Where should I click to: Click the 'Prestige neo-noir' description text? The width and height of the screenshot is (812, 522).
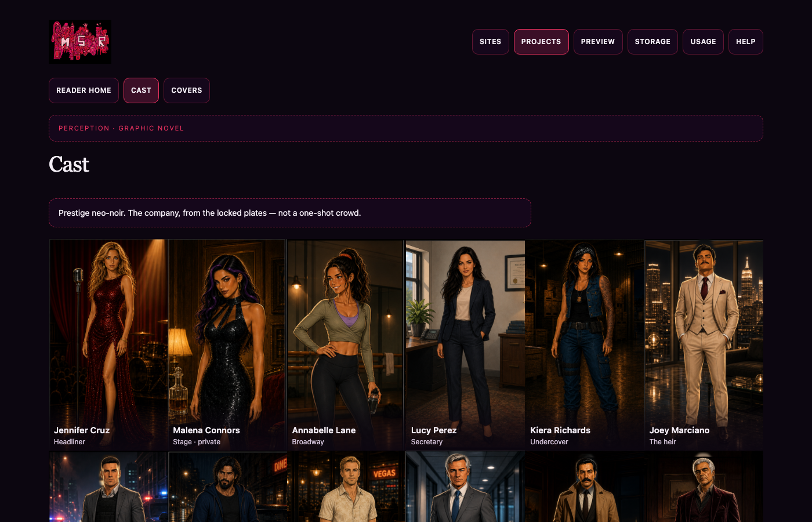[209, 213]
